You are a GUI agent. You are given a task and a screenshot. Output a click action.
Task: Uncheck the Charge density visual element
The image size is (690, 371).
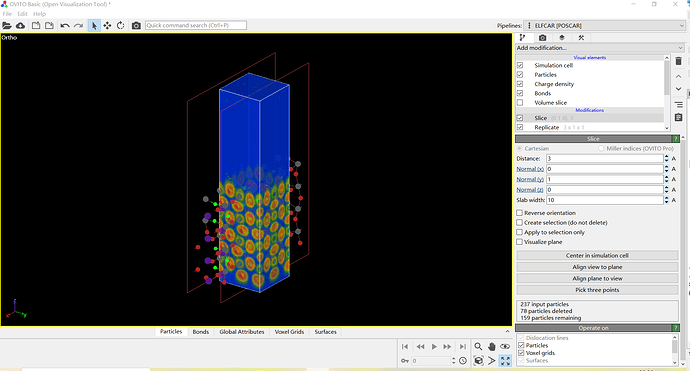[520, 84]
